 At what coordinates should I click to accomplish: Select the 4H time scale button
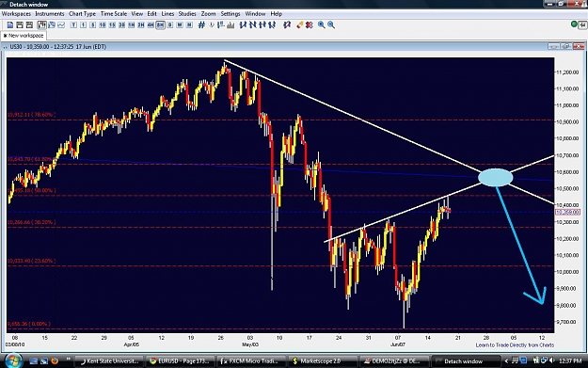151,25
